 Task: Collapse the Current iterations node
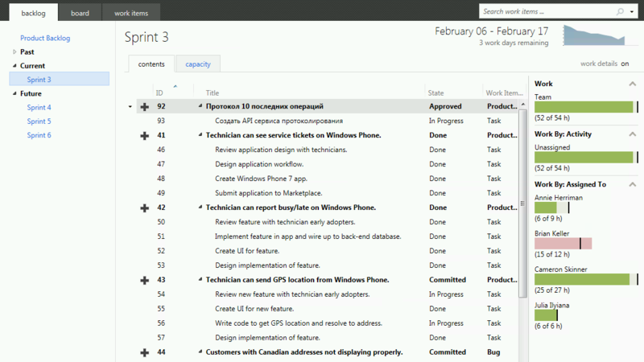click(x=14, y=66)
